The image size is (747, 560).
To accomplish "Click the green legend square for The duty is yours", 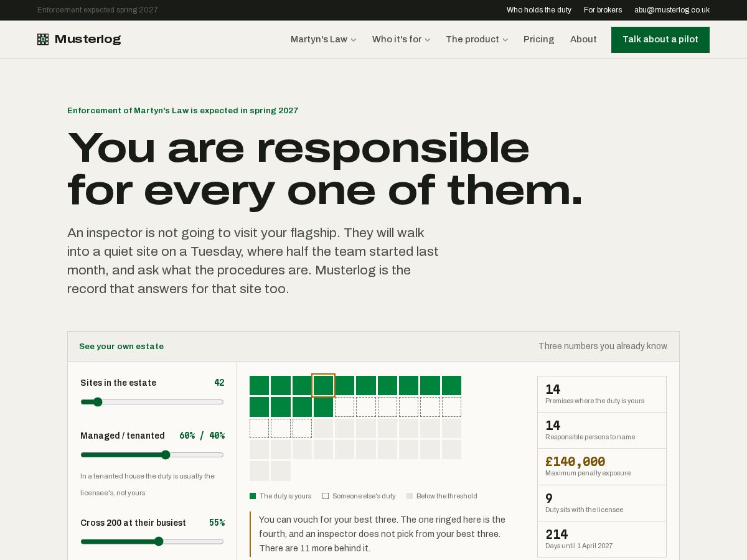I will pyautogui.click(x=253, y=496).
